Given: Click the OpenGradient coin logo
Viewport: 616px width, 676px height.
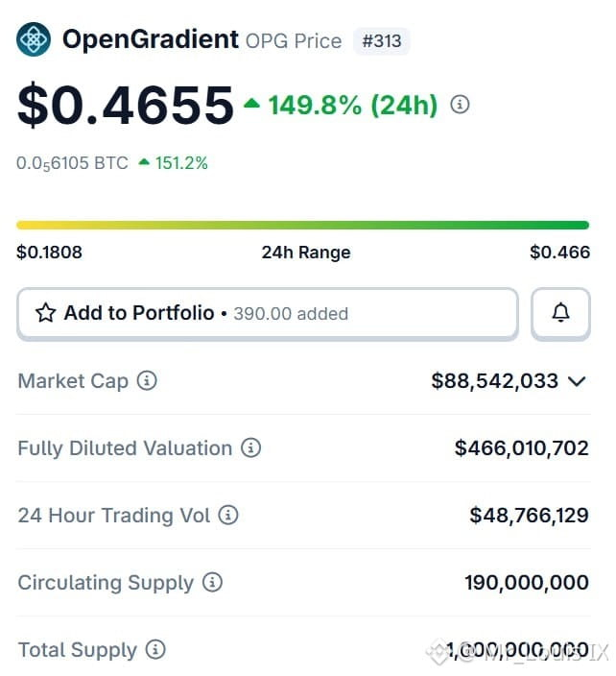Looking at the screenshot, I should click(34, 39).
